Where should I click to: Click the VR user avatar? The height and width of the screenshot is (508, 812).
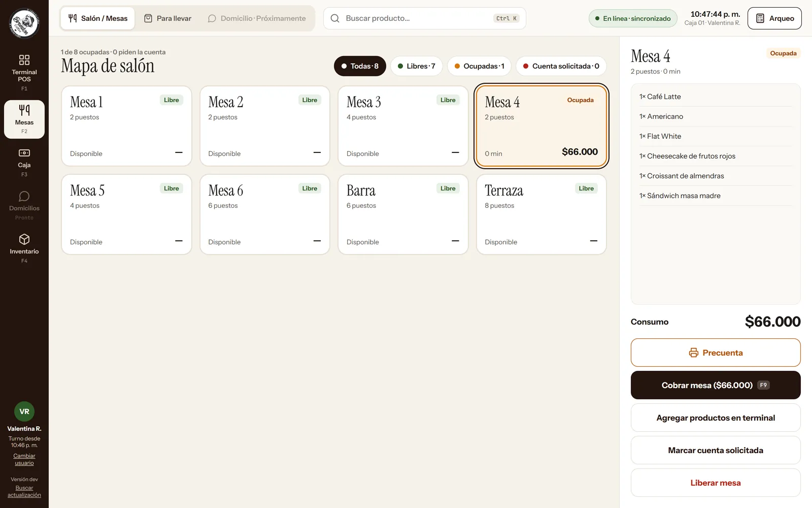tap(24, 411)
